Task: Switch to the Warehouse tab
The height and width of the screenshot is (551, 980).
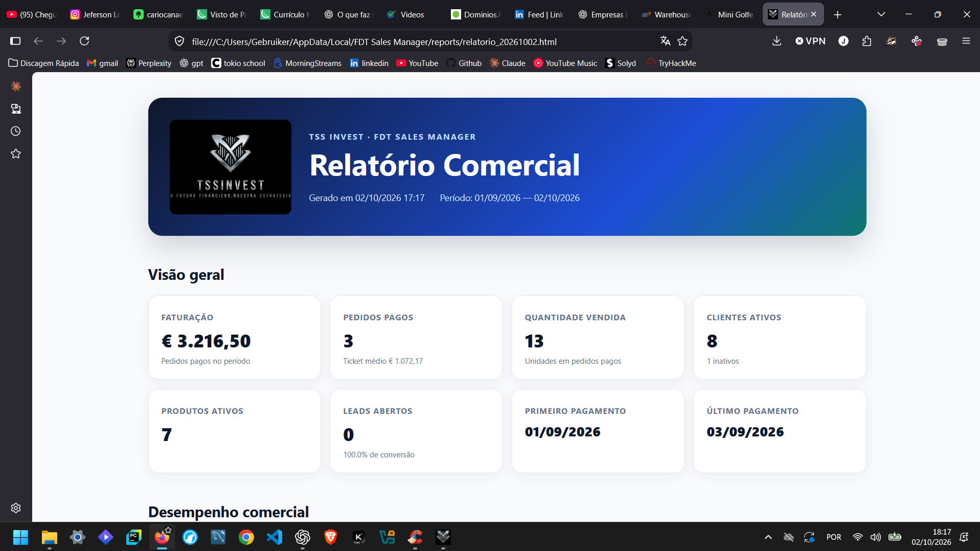Action: tap(666, 14)
